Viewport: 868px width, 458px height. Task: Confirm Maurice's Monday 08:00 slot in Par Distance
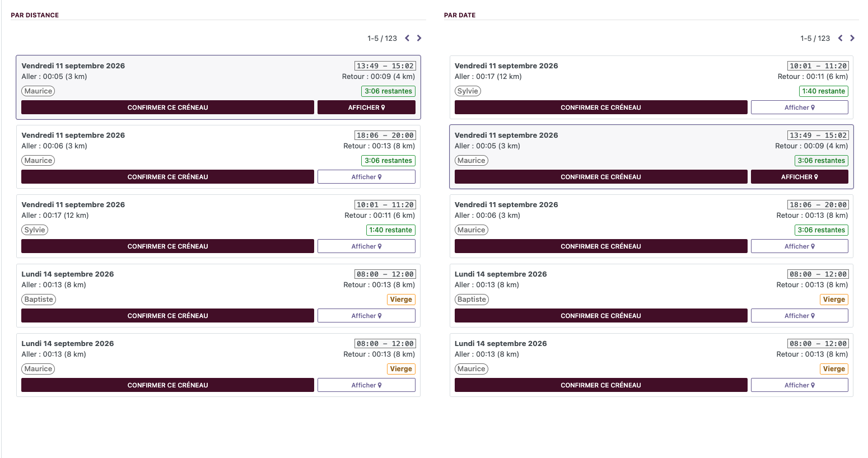167,385
